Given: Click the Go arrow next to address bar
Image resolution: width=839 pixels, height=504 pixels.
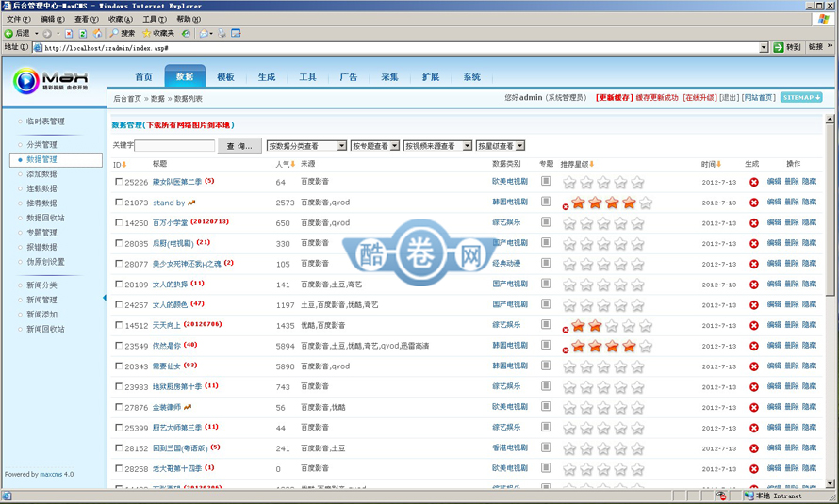Looking at the screenshot, I should tap(779, 47).
